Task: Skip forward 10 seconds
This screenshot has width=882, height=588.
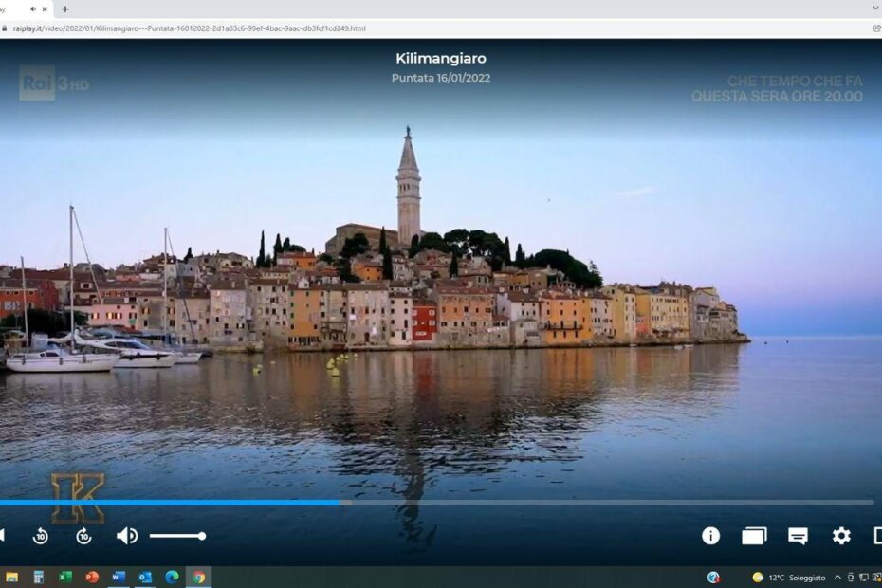Action: [83, 536]
